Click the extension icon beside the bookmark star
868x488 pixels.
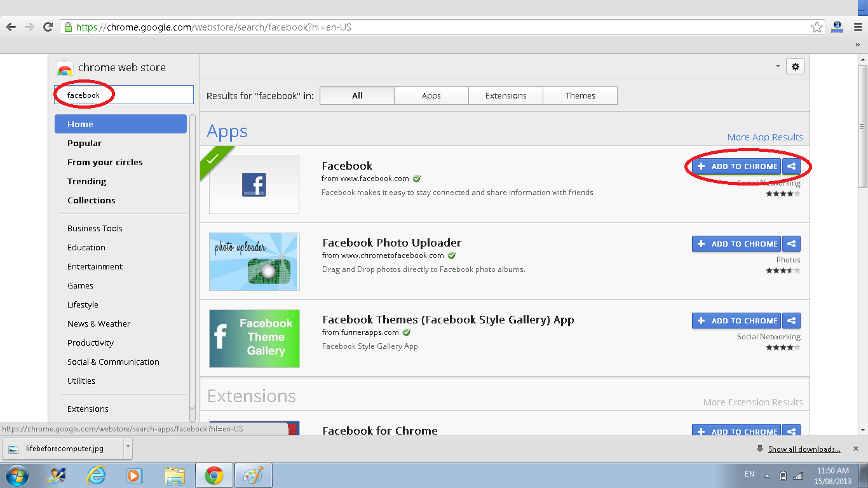(837, 27)
